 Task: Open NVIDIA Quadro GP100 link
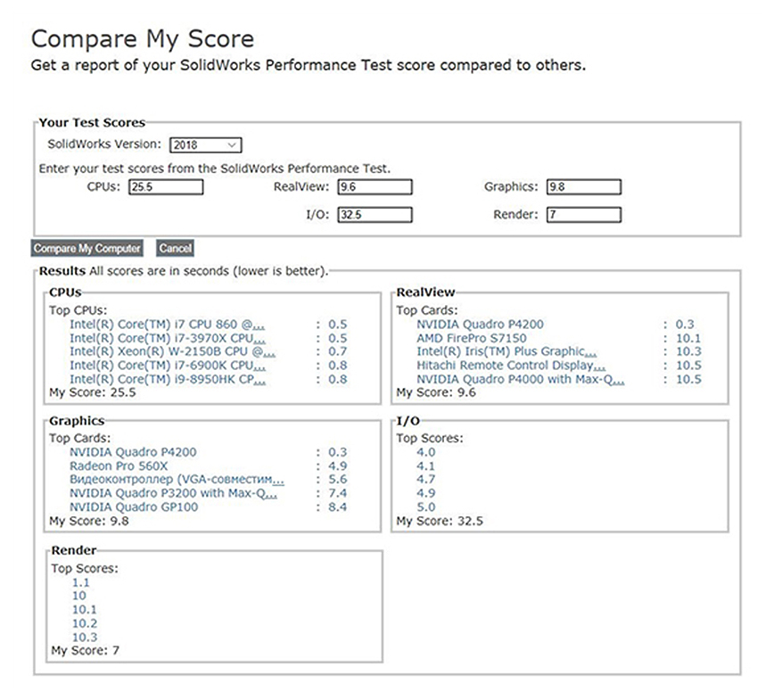(134, 507)
